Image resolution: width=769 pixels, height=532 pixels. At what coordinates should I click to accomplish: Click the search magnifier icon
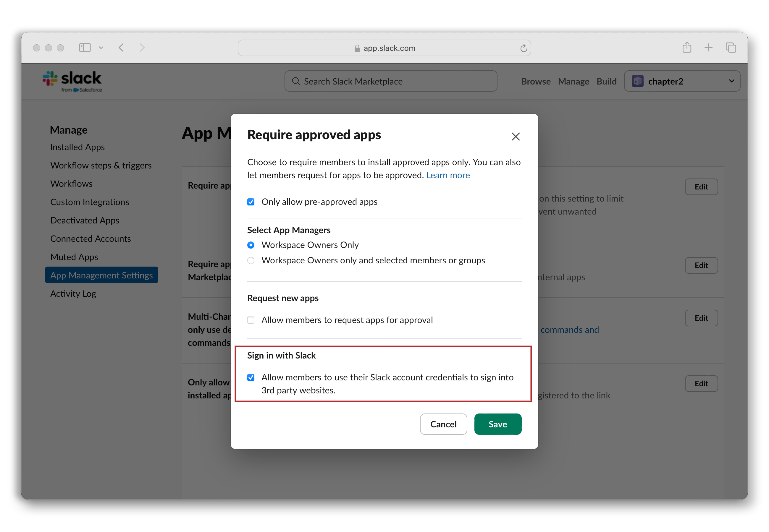pyautogui.click(x=295, y=81)
